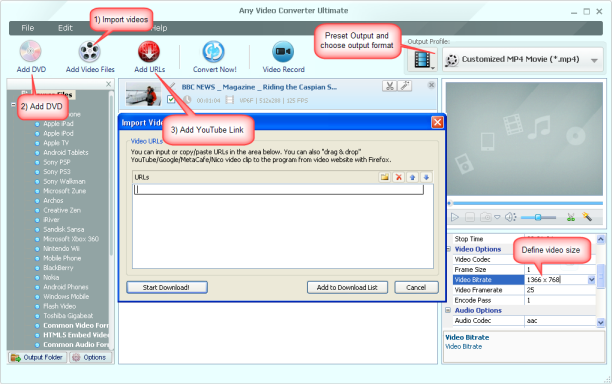Close the profile list side panel
612x384 pixels.
point(109,84)
